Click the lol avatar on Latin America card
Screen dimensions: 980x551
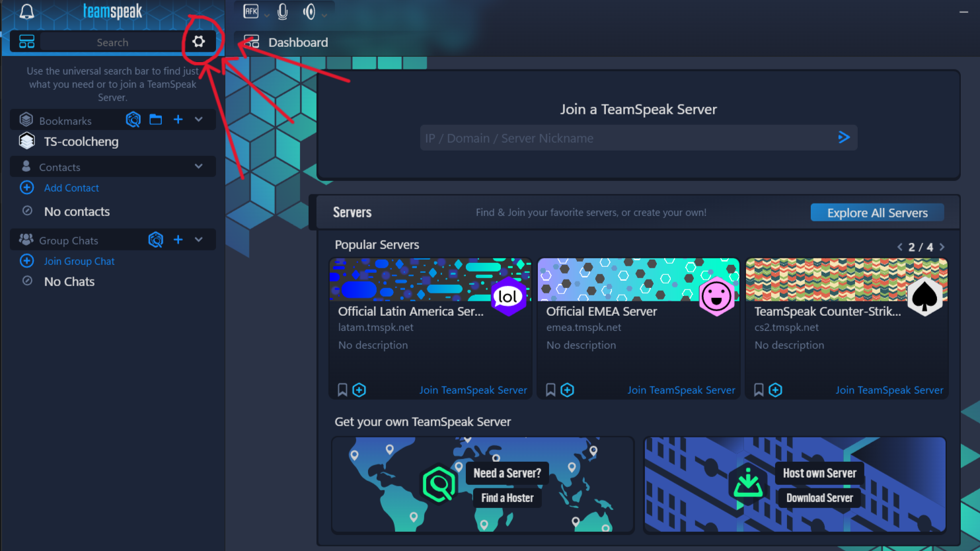pyautogui.click(x=508, y=296)
